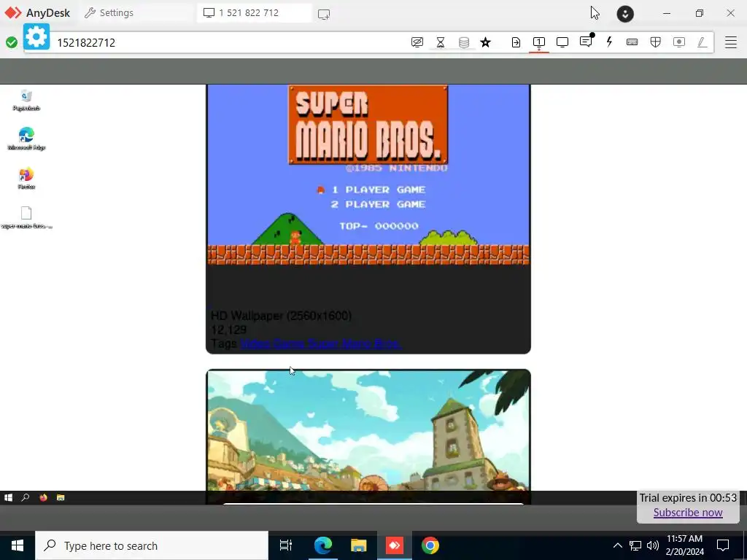Click the green connection status checkmark
747x560 pixels.
(x=12, y=42)
